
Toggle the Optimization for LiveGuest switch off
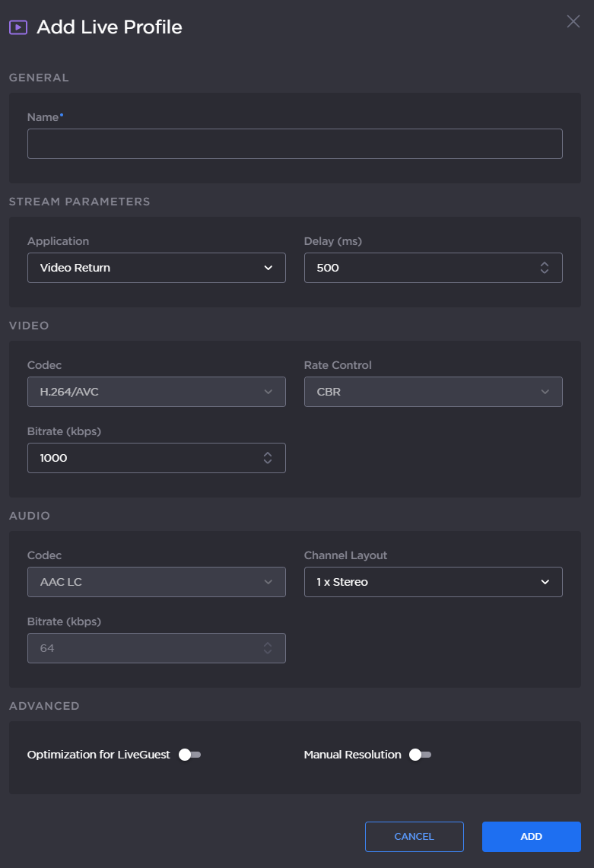pos(189,755)
